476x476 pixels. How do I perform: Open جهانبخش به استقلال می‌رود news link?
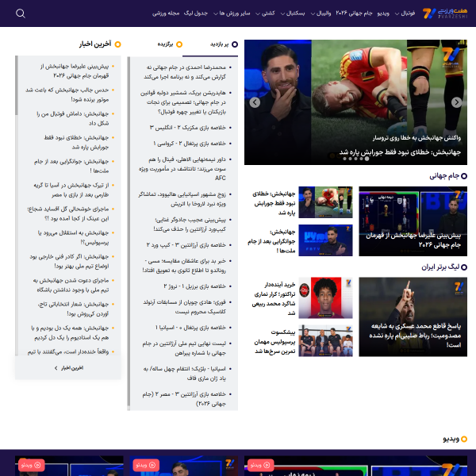click(73, 237)
